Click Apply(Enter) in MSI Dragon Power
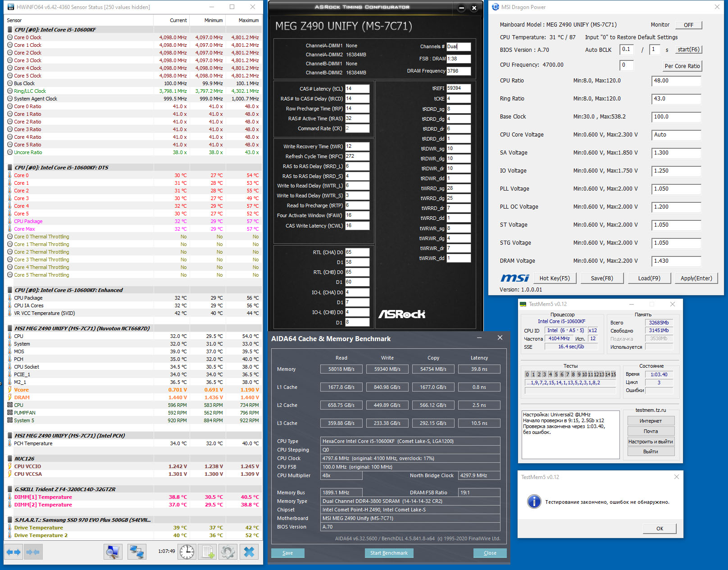The height and width of the screenshot is (570, 728). 696,278
